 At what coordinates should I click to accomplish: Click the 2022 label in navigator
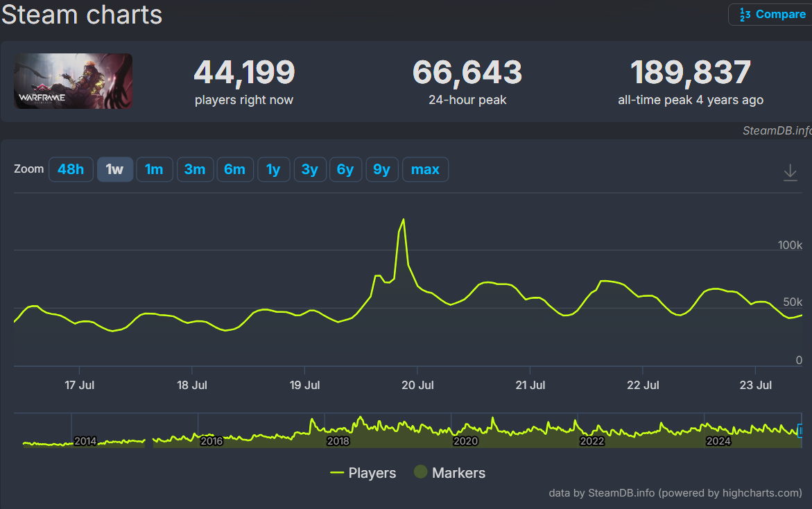592,441
